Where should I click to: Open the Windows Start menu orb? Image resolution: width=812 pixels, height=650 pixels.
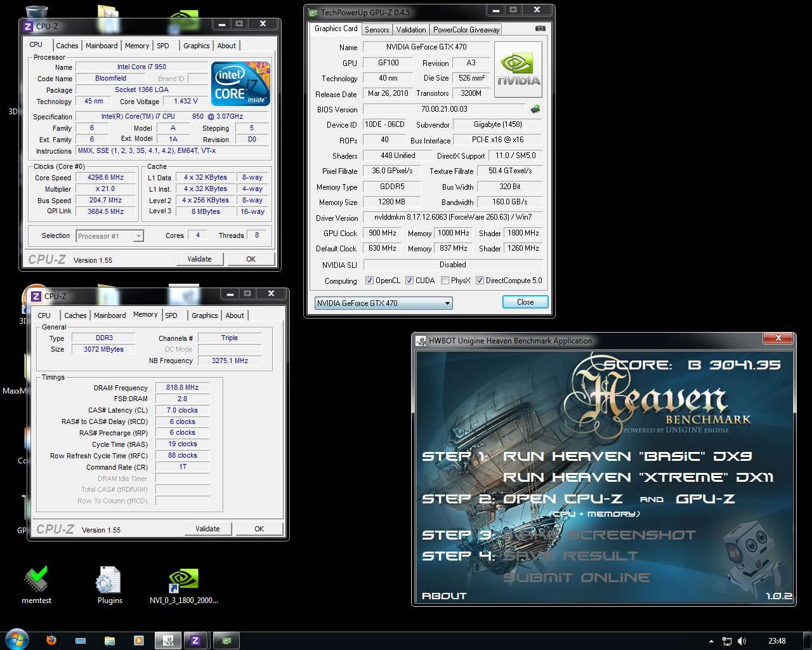[x=17, y=640]
